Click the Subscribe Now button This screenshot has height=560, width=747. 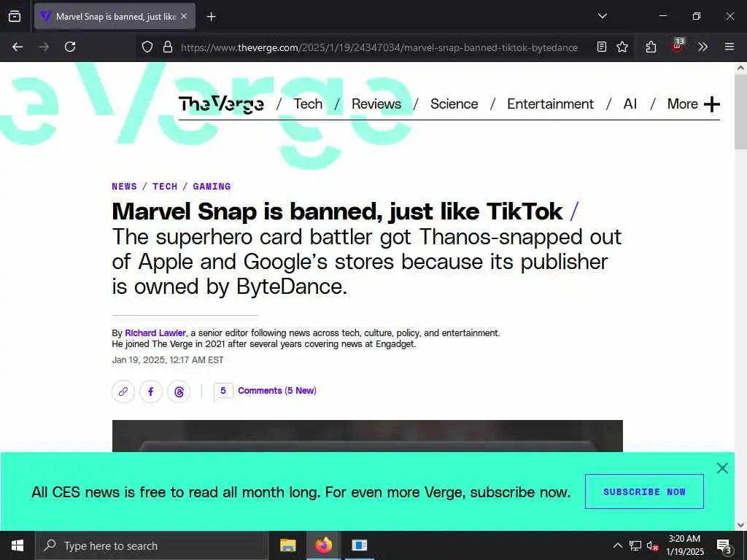click(644, 491)
